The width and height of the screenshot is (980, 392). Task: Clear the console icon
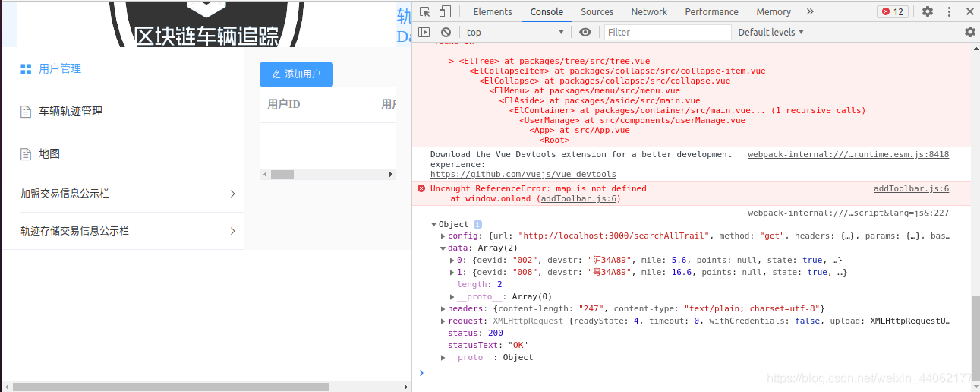pyautogui.click(x=446, y=32)
